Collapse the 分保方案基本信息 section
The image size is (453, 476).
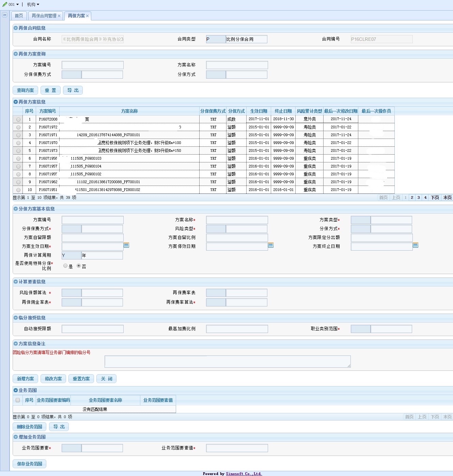click(16, 209)
